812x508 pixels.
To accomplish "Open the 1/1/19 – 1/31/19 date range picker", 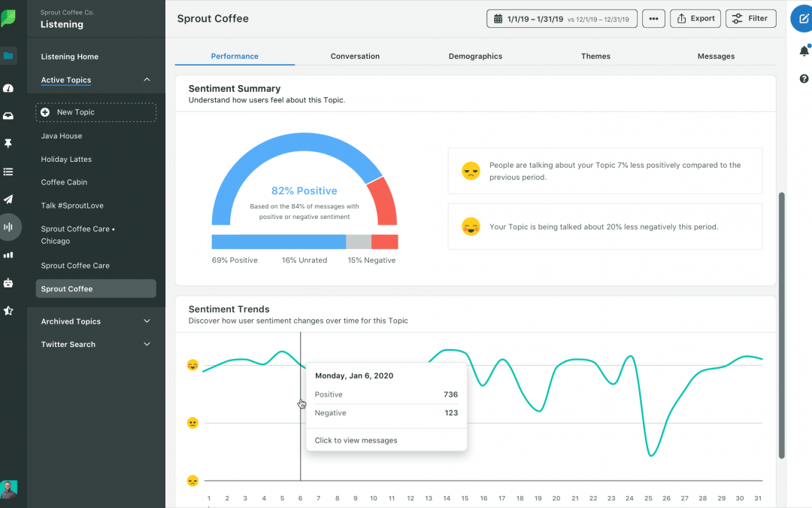I will [562, 19].
